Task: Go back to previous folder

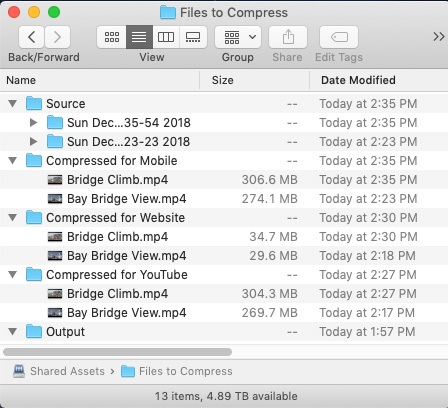Action: tap(32, 37)
